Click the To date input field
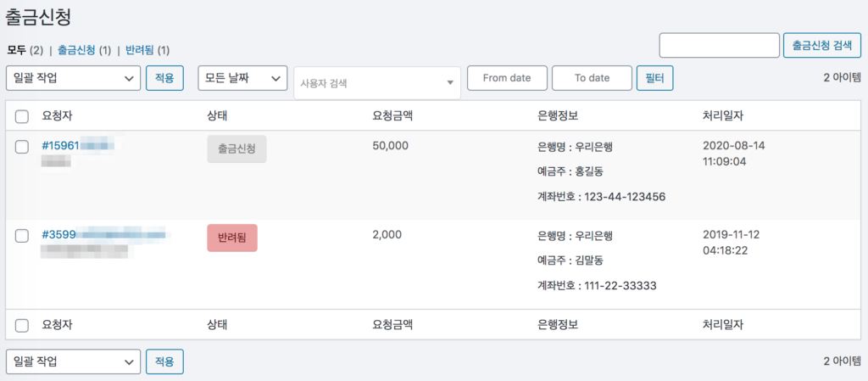Screen dimensions: 868x381 (x=592, y=78)
